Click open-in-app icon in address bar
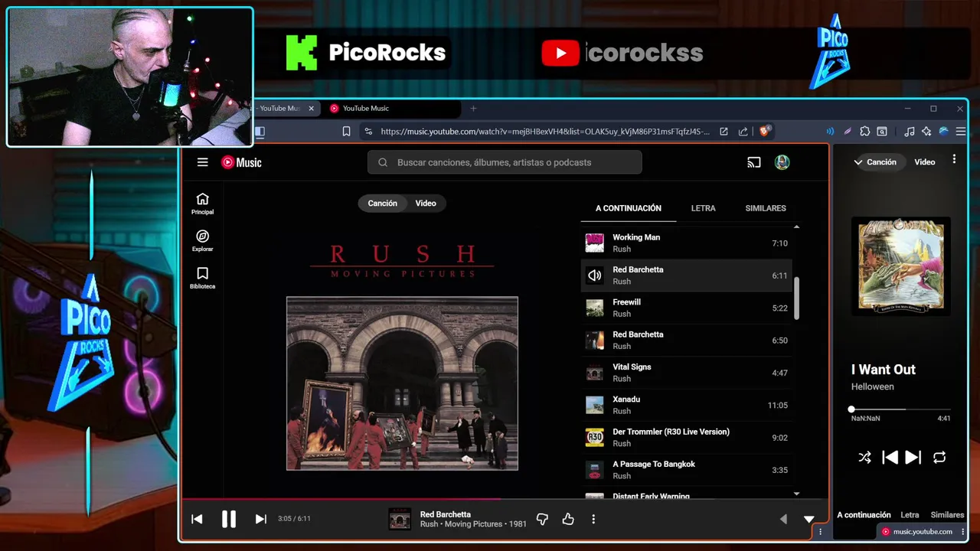Viewport: 980px width, 551px height. click(x=724, y=132)
